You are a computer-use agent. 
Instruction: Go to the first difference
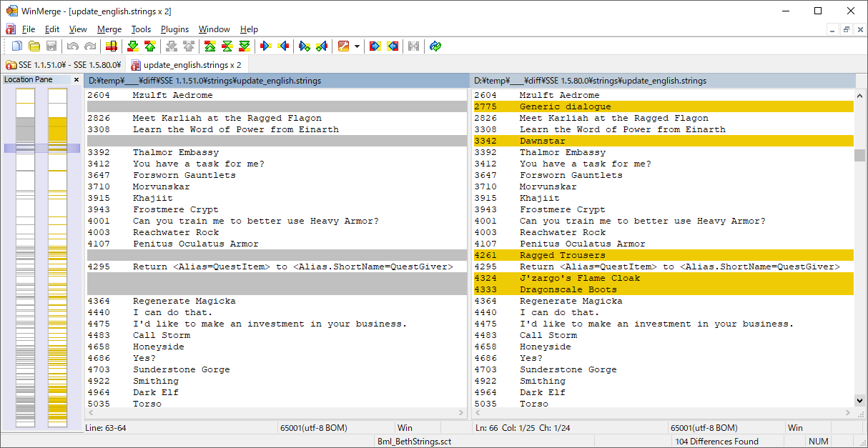point(210,46)
